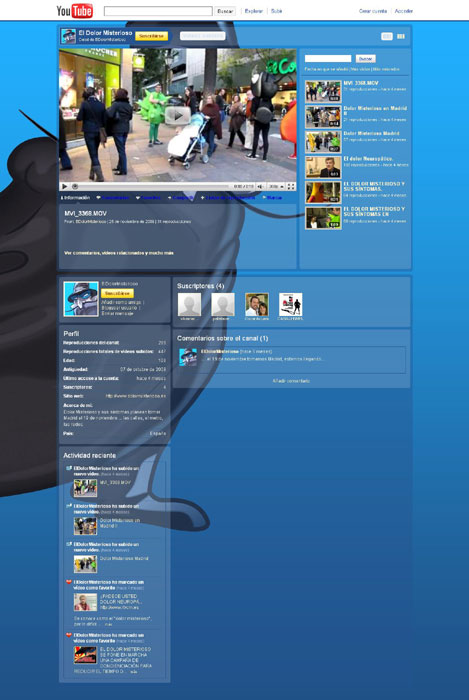469x700 pixels.
Task: Open the Listas de reproducción tab
Action: 228,198
